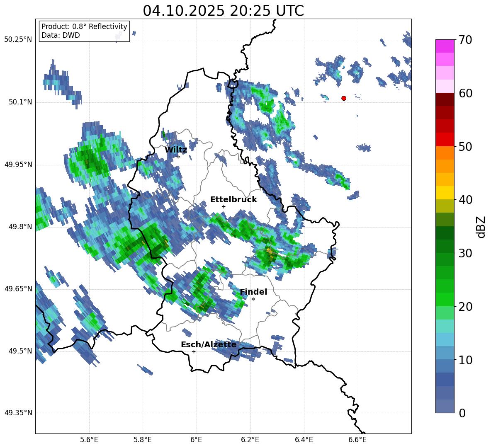Click the Ettelbruck city label
491x448 pixels.
(x=233, y=200)
